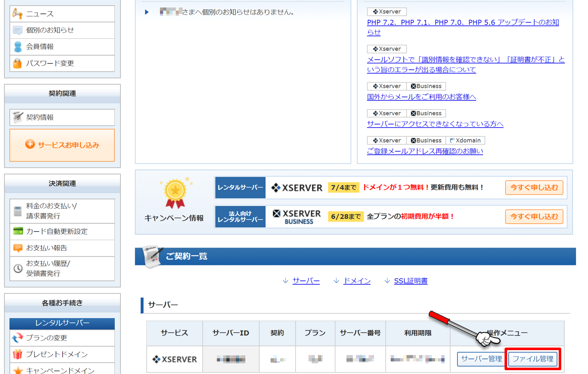This screenshot has width=588, height=374.
Task: Jump to the ドメイン section link
Action: [x=357, y=281]
